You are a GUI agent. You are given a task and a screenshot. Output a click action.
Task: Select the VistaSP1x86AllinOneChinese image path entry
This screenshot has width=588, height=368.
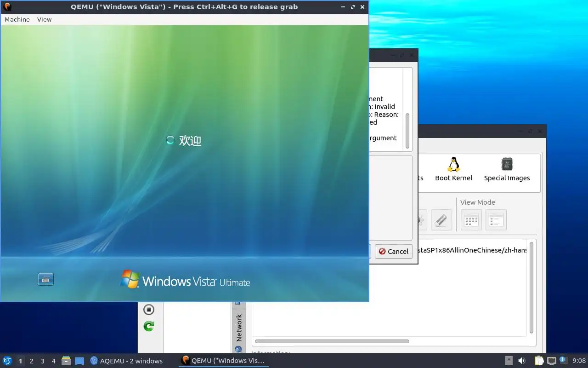(x=472, y=250)
